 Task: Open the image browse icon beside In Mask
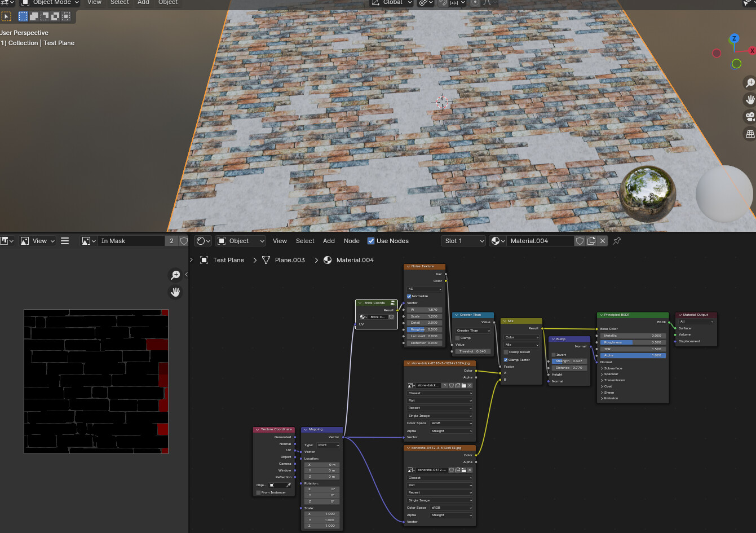pos(88,241)
